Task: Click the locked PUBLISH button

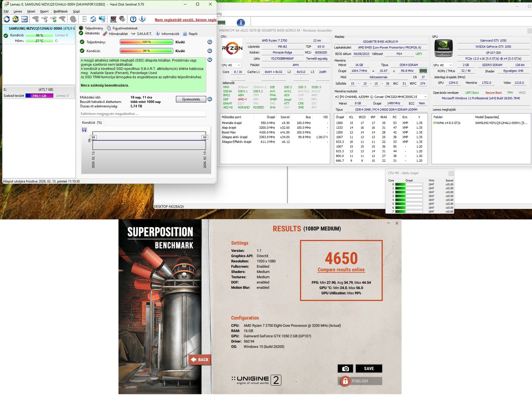Action: point(360,381)
